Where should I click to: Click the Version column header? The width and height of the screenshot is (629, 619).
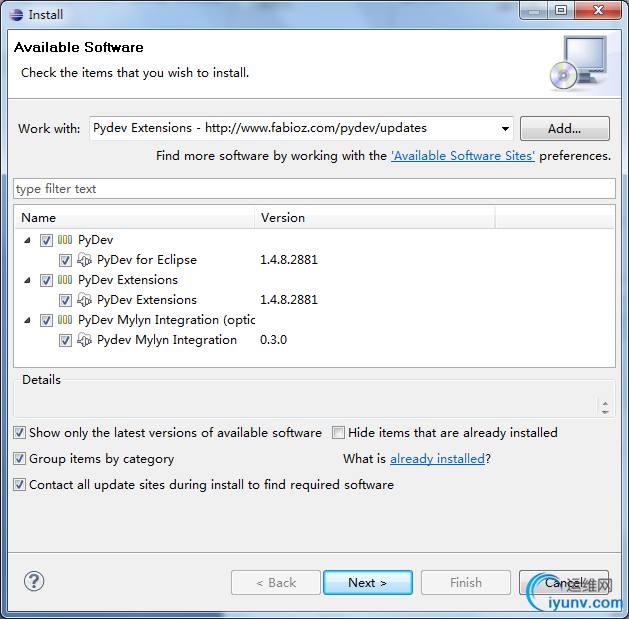tap(374, 217)
